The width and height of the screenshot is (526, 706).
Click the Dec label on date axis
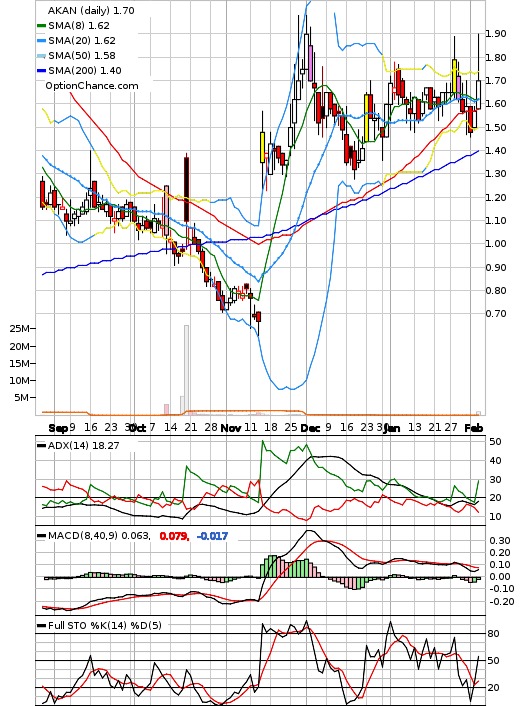[x=310, y=428]
